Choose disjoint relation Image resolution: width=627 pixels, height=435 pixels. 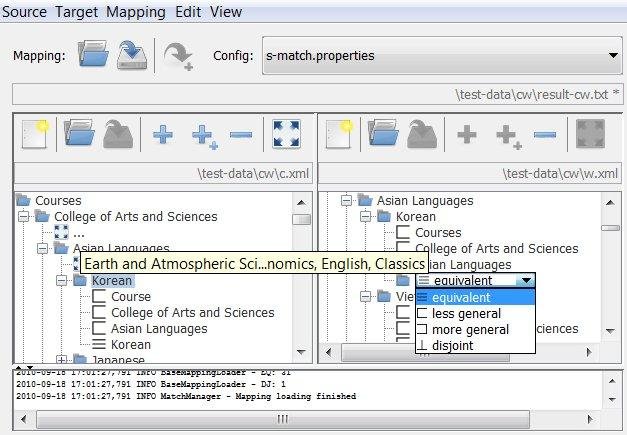475,345
